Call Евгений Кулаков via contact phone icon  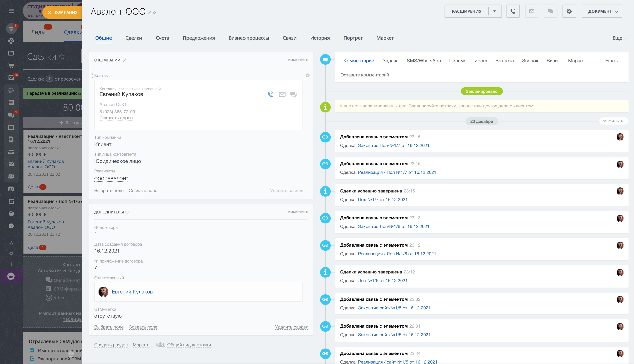click(271, 94)
